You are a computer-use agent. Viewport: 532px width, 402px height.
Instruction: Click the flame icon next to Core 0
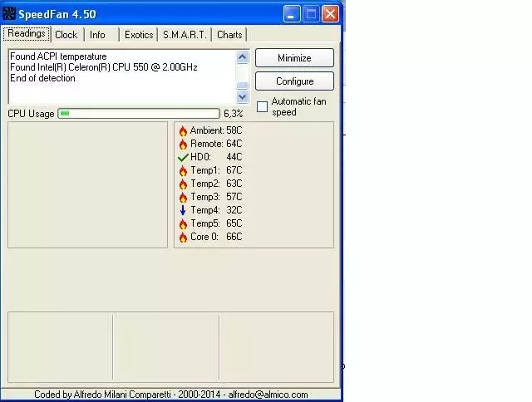pyautogui.click(x=183, y=237)
